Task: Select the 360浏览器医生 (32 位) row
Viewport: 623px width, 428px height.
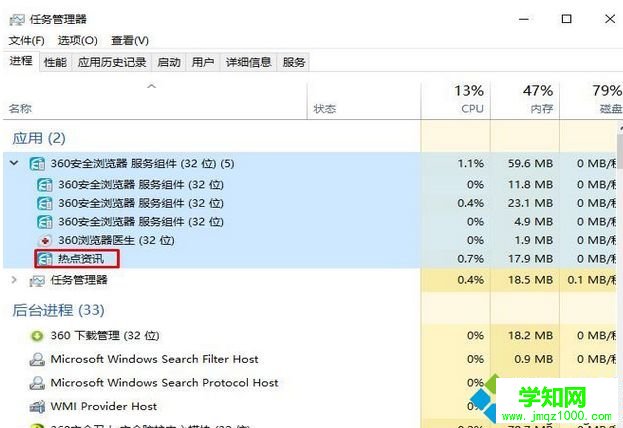Action: pos(310,240)
